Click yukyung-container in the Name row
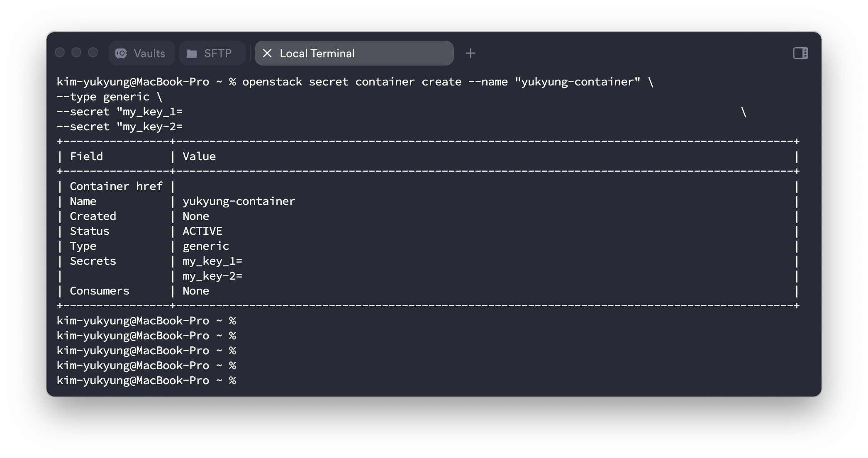 pos(239,201)
